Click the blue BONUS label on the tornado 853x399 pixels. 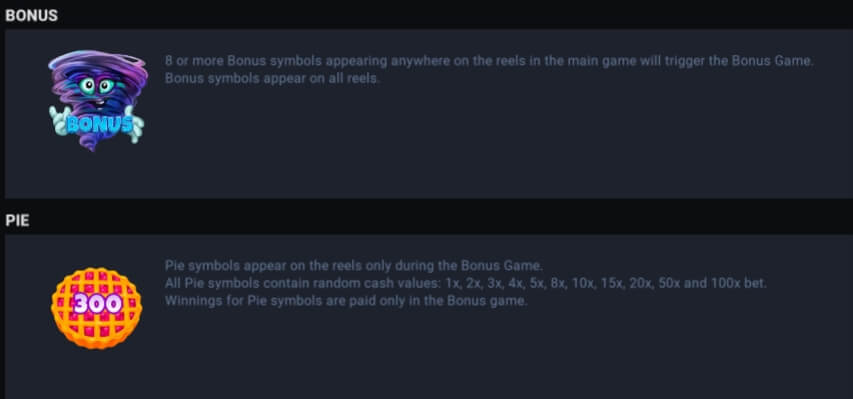(100, 125)
